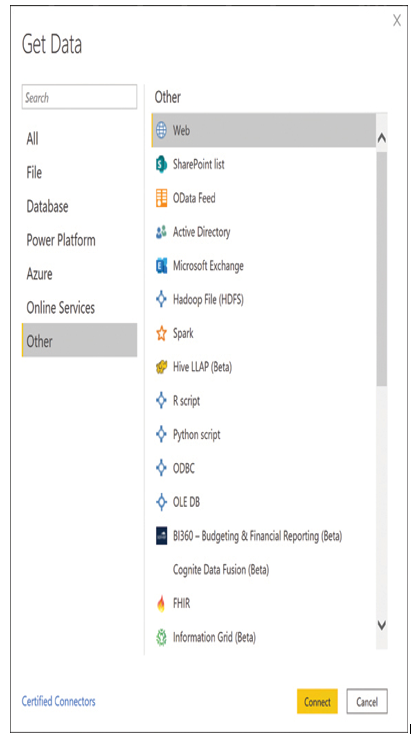
Task: Click into the Search field
Action: click(x=79, y=97)
